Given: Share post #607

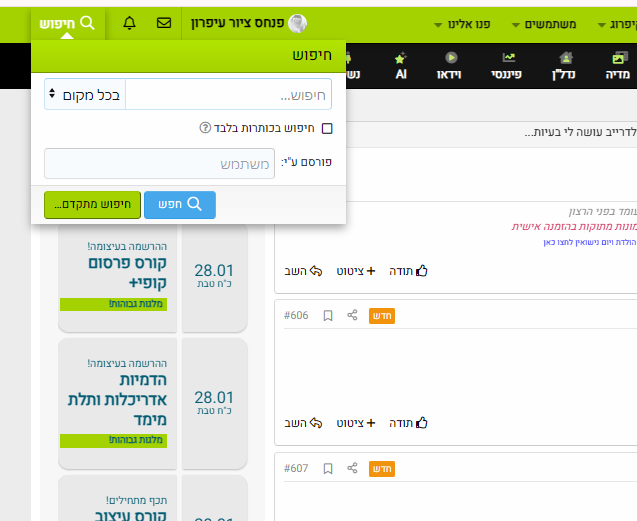Looking at the screenshot, I should point(352,468).
